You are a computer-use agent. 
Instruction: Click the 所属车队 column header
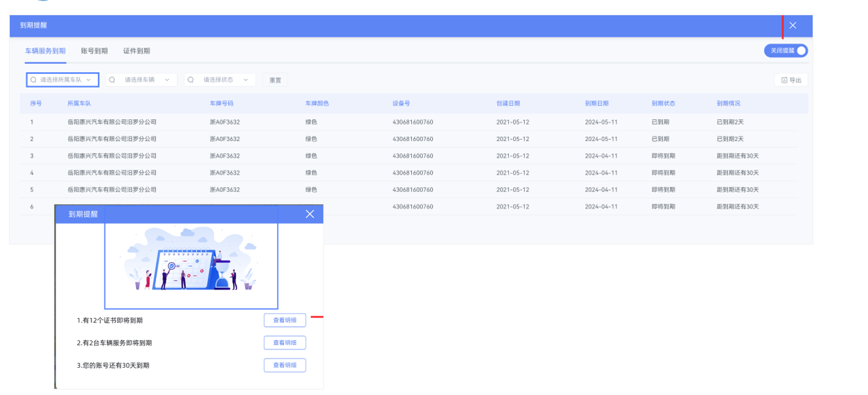79,103
